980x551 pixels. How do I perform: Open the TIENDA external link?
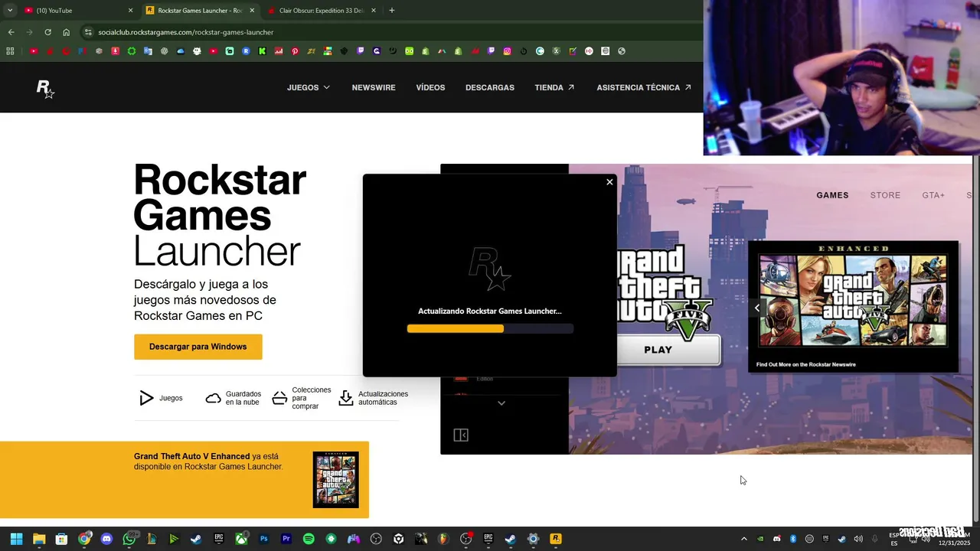click(x=555, y=87)
